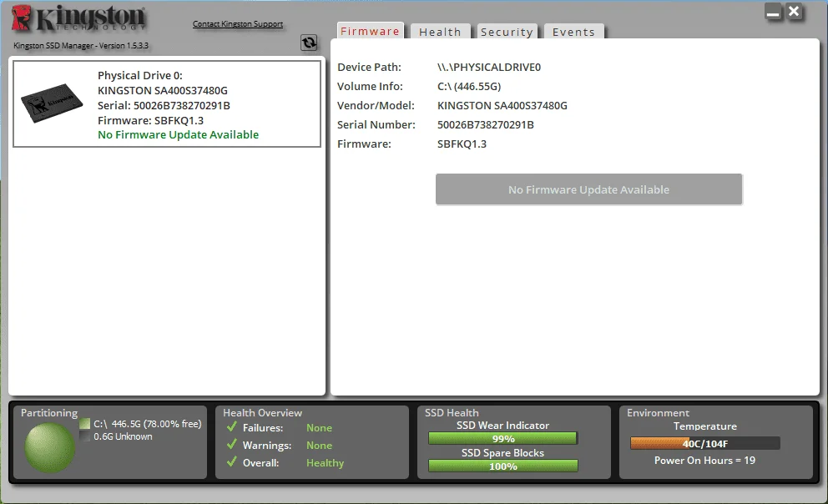Open Contact Kingston Support link
Screen dimensions: 828x504
[238, 23]
